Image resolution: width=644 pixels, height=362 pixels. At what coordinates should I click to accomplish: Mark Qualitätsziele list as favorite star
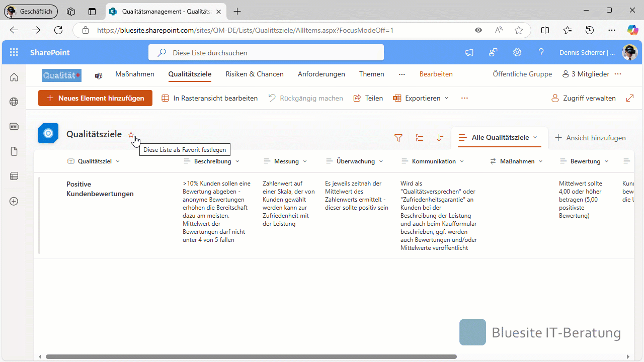pyautogui.click(x=131, y=135)
